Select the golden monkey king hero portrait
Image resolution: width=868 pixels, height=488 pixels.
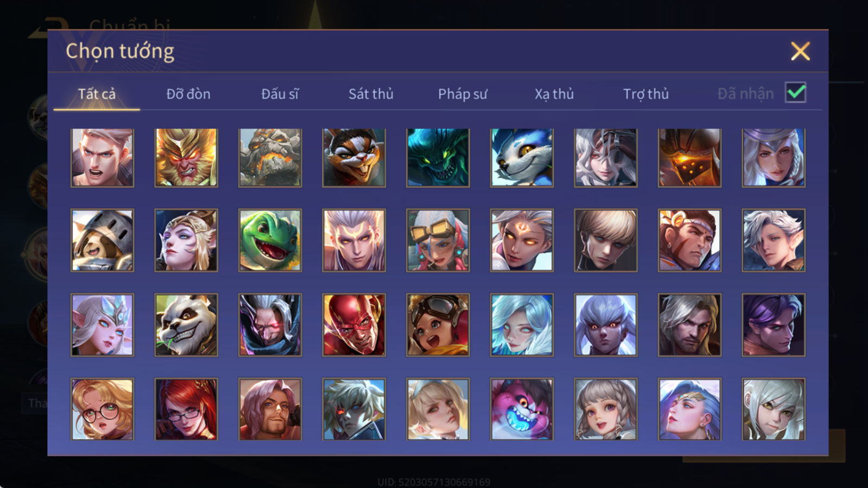tap(186, 158)
